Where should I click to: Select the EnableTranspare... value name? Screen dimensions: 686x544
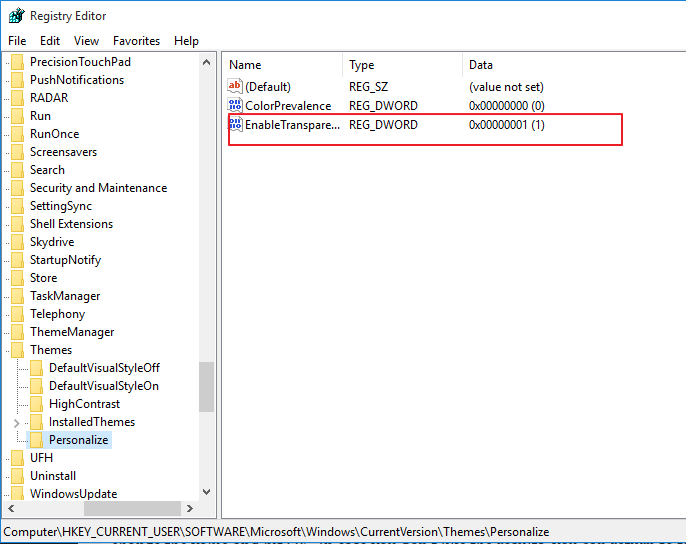click(292, 125)
